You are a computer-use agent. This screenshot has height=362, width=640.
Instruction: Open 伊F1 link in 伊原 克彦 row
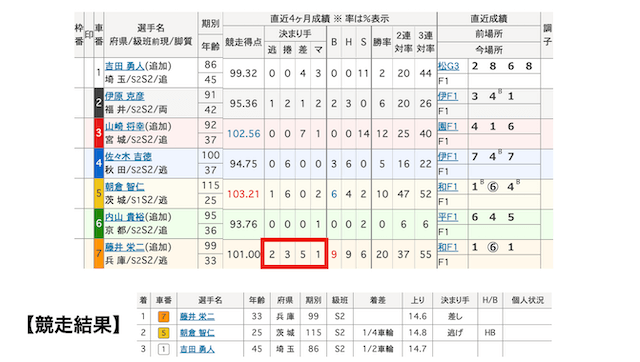448,96
